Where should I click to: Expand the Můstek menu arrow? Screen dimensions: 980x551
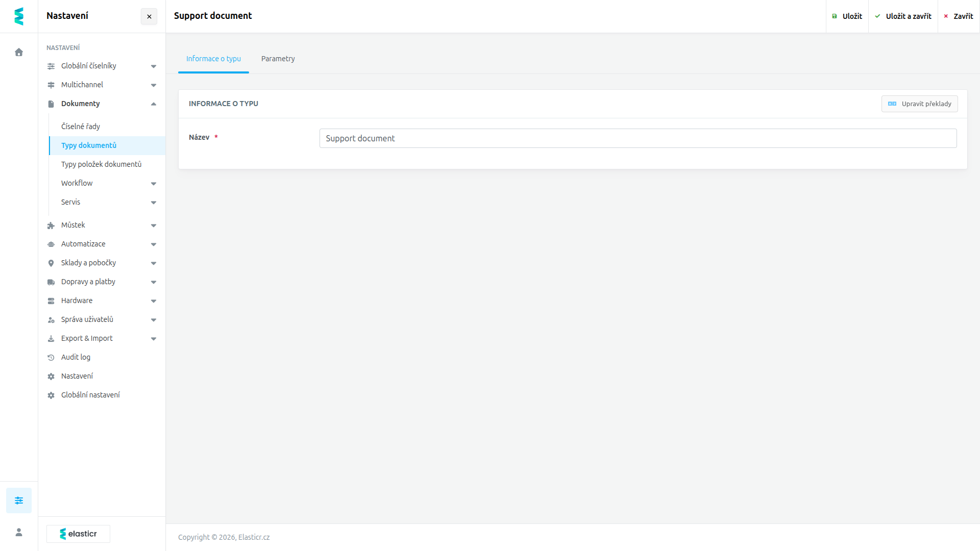coord(153,226)
